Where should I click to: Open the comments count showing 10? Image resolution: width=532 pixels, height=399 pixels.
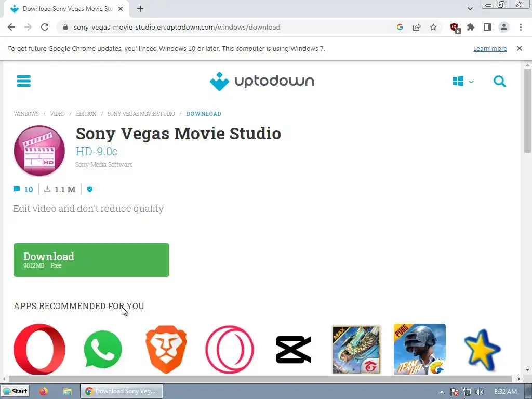(23, 189)
